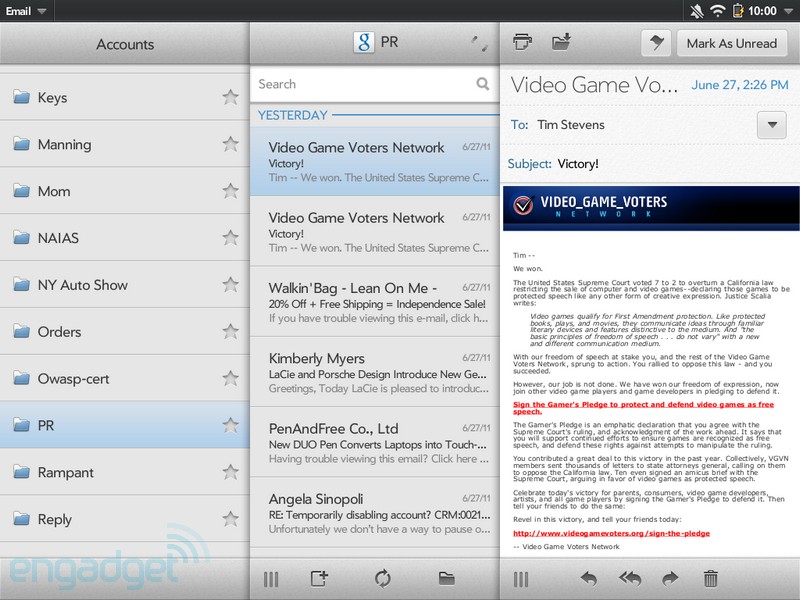Open the Sign the Gamer's Pledge link
This screenshot has height=600, width=800.
tap(643, 408)
